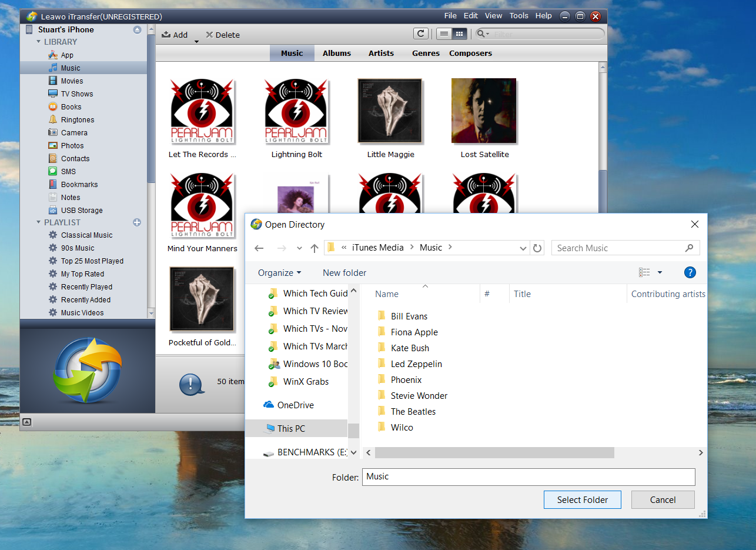Click the Folder name input field
Screen dimensions: 756x550
528,476
